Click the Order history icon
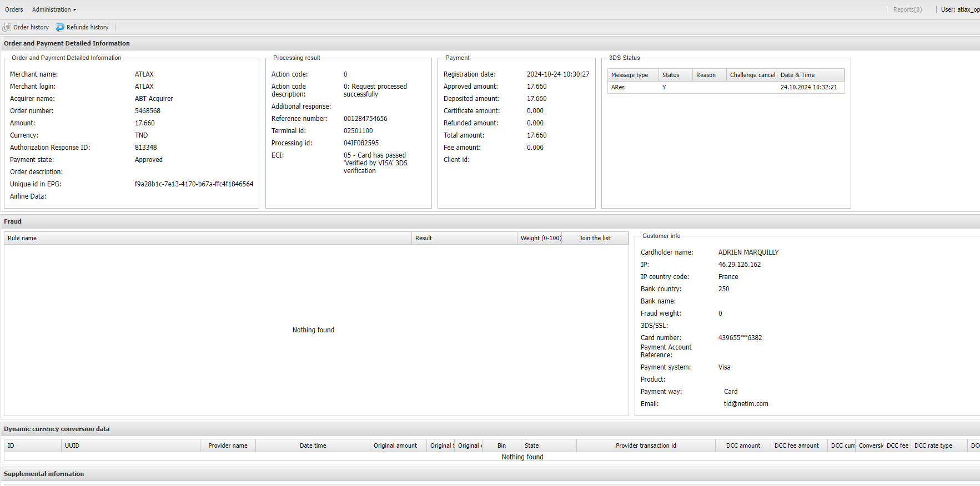Viewport: 980px width, 486px height. (x=7, y=27)
